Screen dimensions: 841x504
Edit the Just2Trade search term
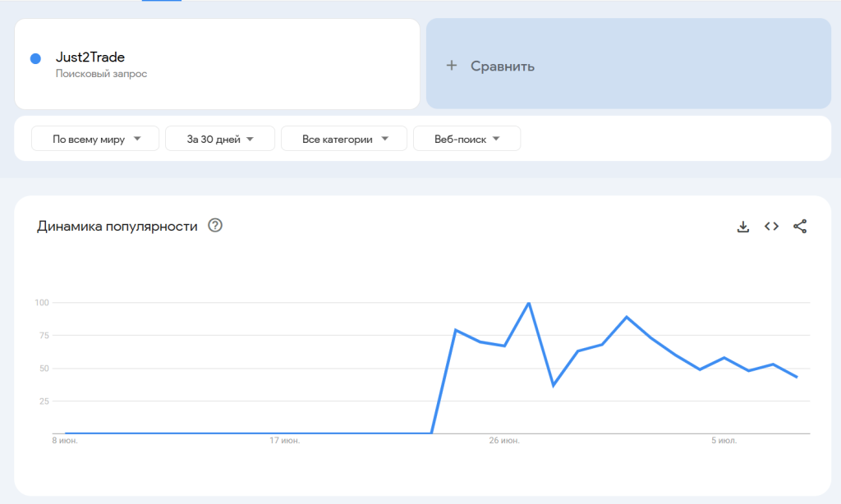[90, 57]
